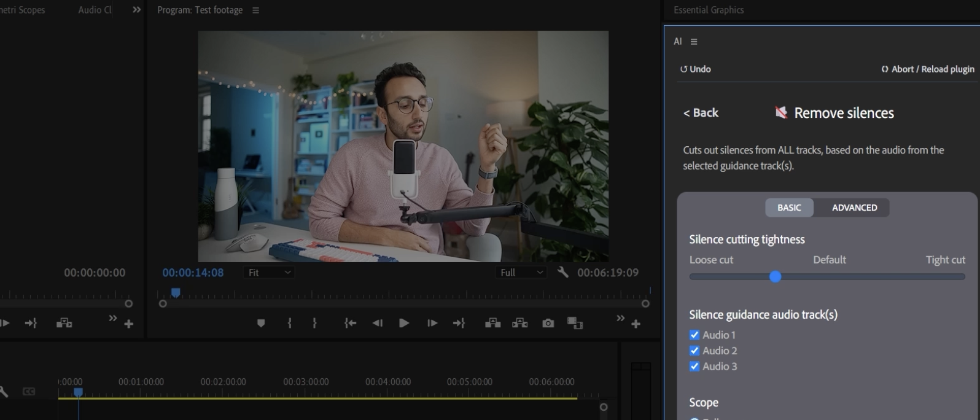Click the "Loose cut" label
The height and width of the screenshot is (420, 980).
(711, 260)
